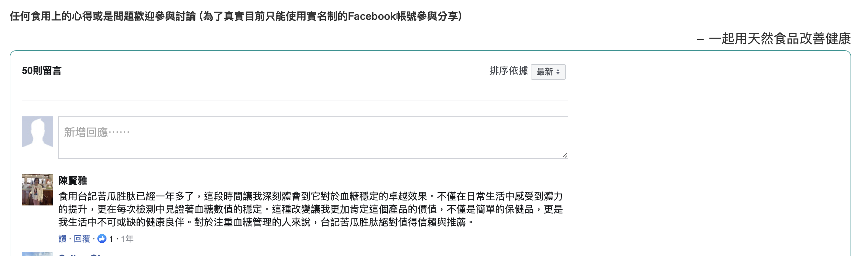Viewport: 868px width, 256px height.
Task: Click the like count number 1
Action: 111,239
